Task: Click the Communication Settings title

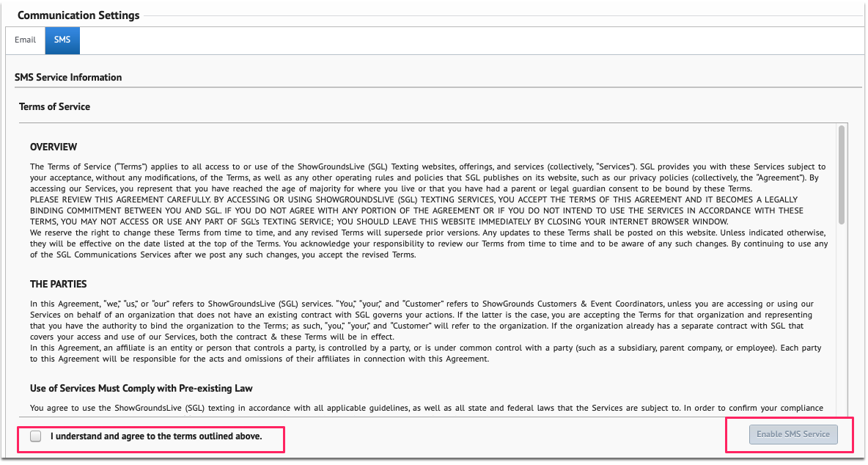Action: point(78,15)
